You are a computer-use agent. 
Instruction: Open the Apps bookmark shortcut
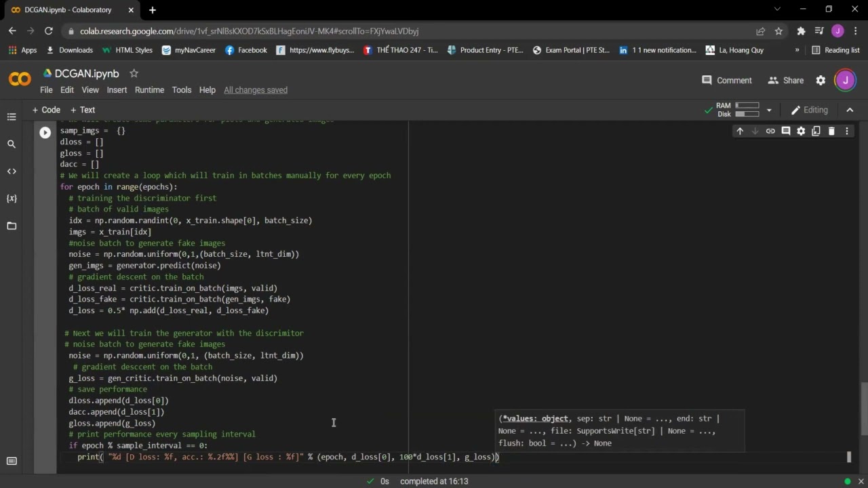pyautogui.click(x=22, y=50)
